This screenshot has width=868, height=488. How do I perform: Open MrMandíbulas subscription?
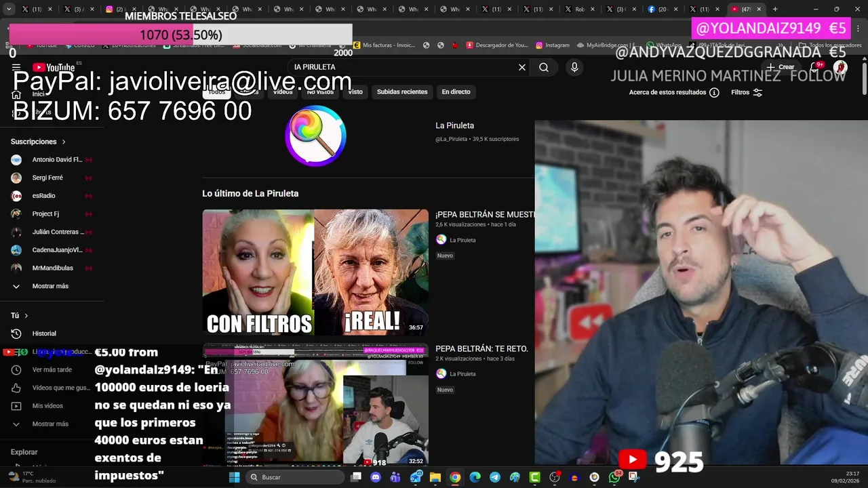[52, 268]
